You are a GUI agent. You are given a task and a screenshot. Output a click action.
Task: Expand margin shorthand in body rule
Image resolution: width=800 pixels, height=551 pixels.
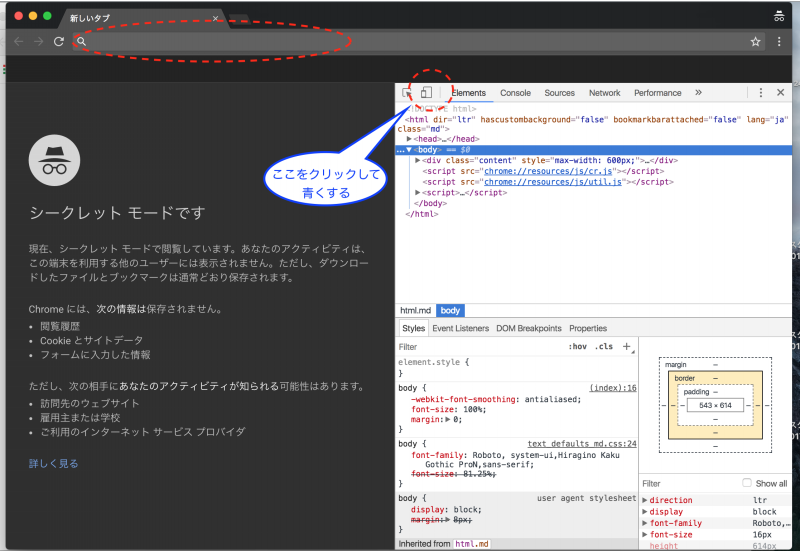448,419
